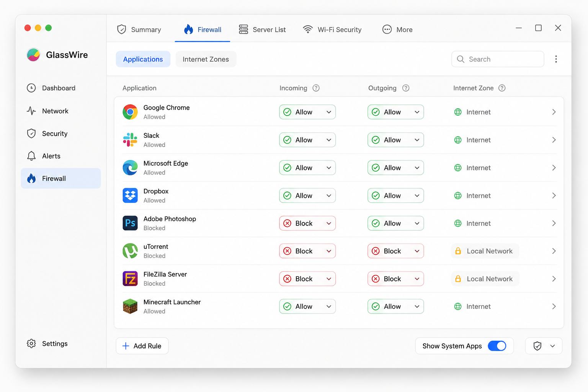Click the Slack app icon
This screenshot has height=392, width=588.
(130, 140)
